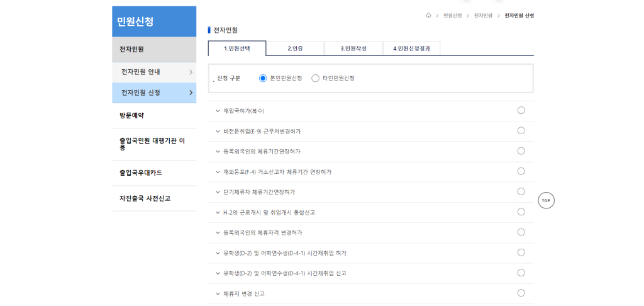
Task: Open 출입국우대카드 sidebar menu
Action: [141, 173]
